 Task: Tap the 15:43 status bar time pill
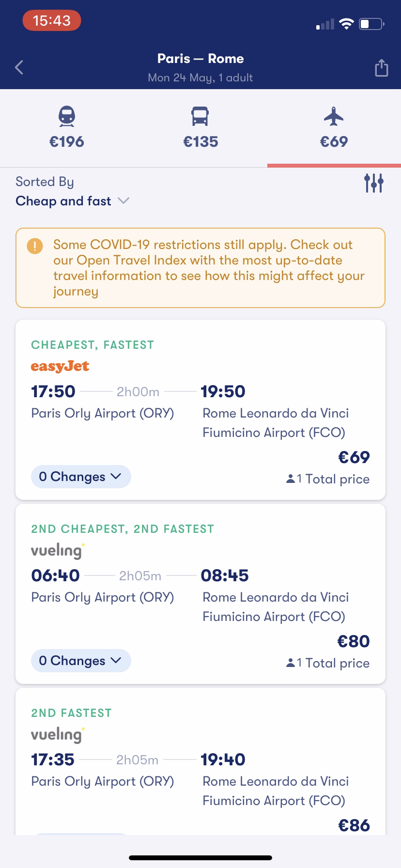pyautogui.click(x=52, y=21)
